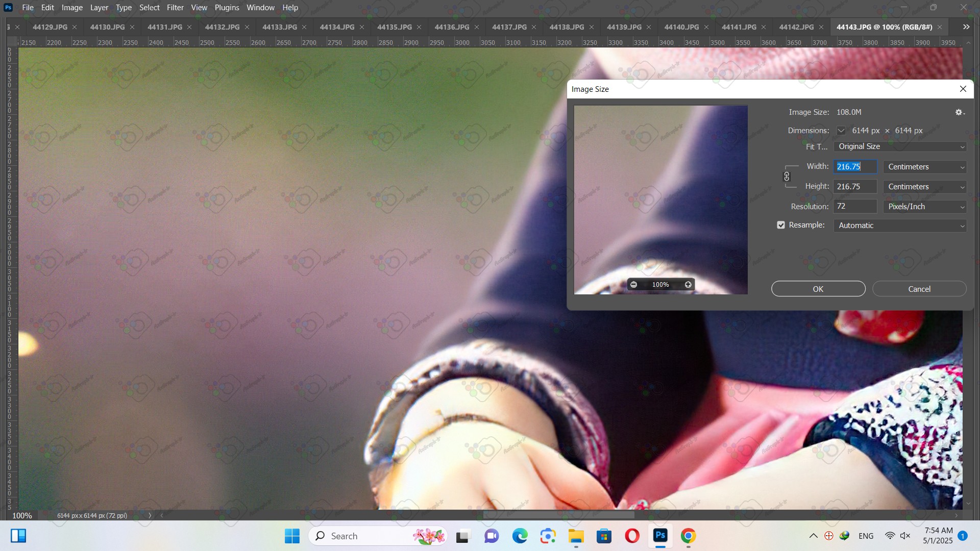Image resolution: width=980 pixels, height=551 pixels.
Task: Switch to the 44131.JPG tab
Action: point(165,27)
